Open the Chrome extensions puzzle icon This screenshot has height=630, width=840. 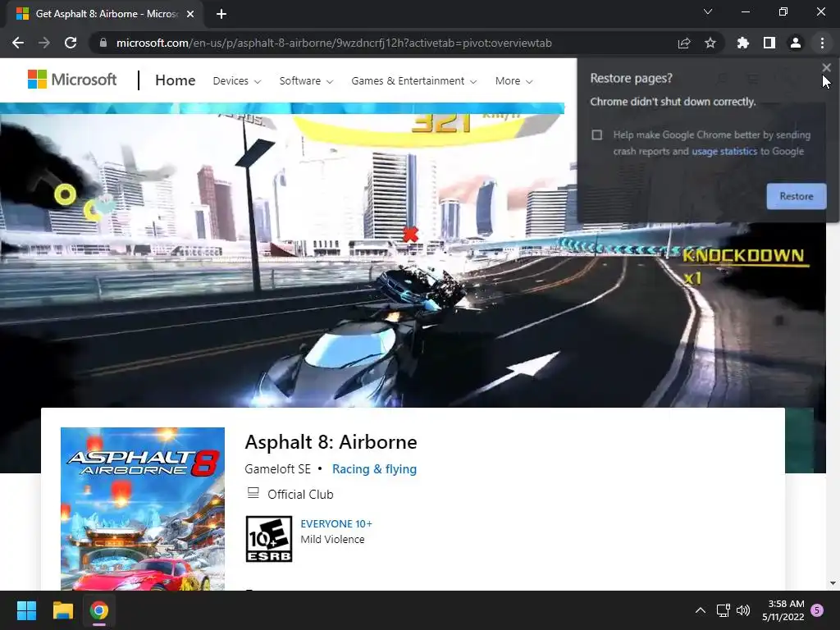(743, 43)
